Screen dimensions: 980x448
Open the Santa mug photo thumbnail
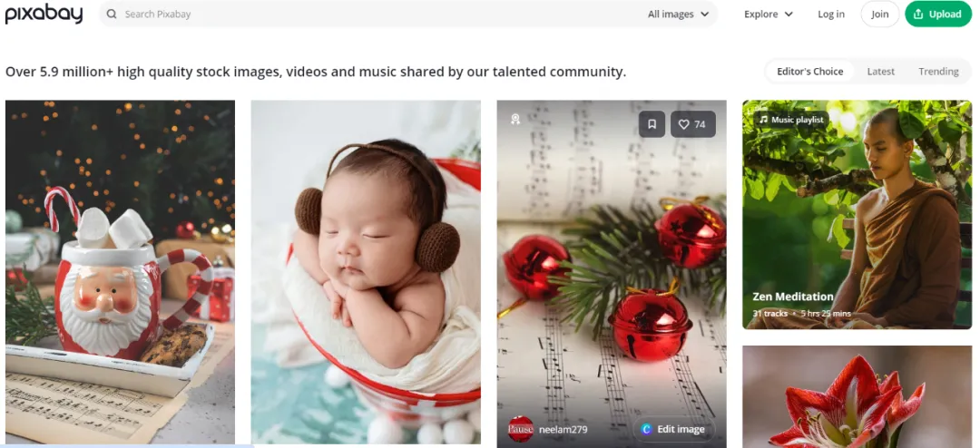click(120, 272)
